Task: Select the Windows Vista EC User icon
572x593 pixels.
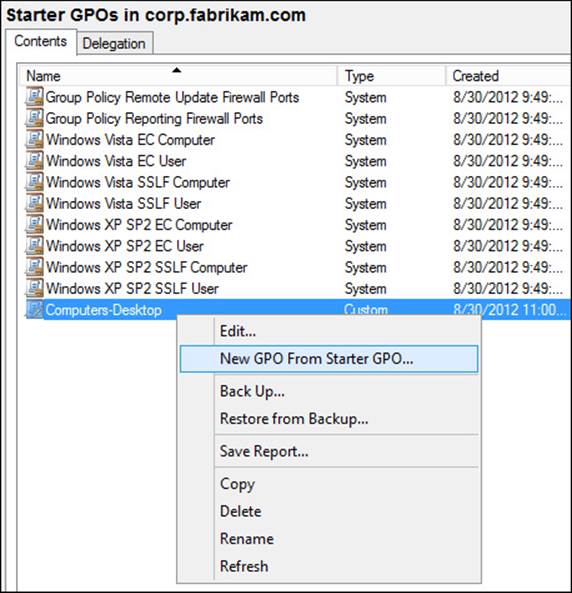Action: [x=34, y=161]
